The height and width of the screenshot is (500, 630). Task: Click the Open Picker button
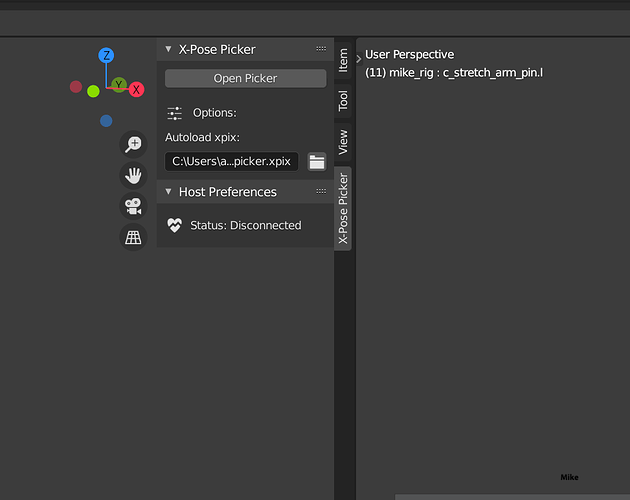click(245, 78)
